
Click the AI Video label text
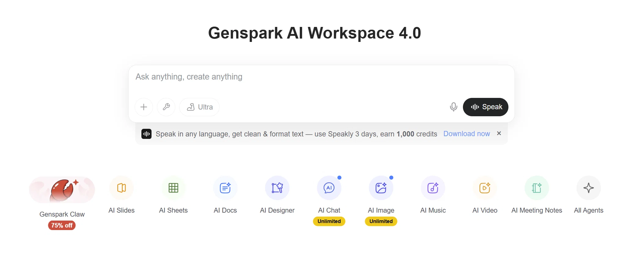click(x=485, y=210)
